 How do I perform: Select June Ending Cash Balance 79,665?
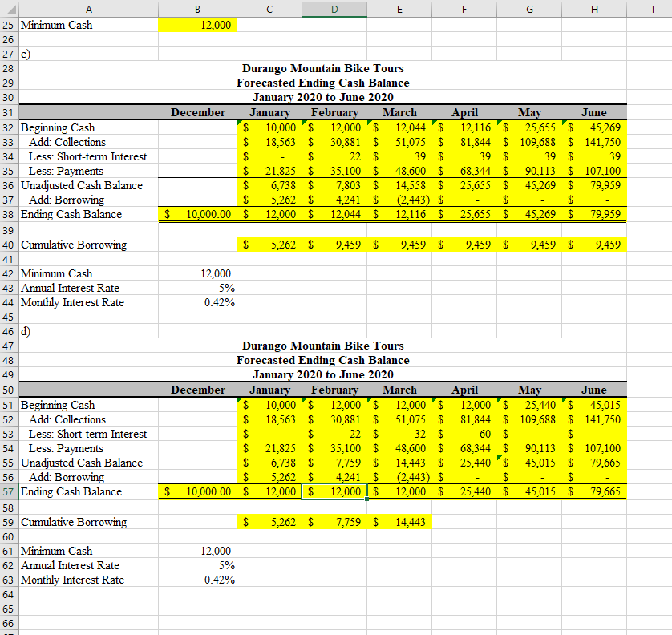[x=594, y=491]
